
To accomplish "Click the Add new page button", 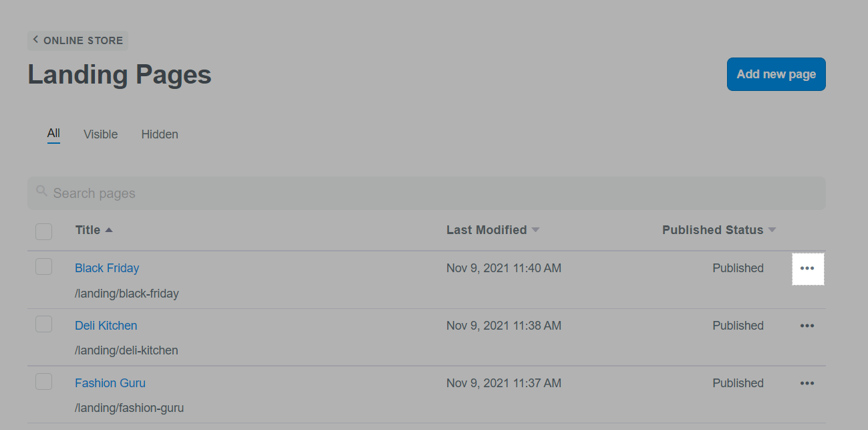I will (776, 74).
